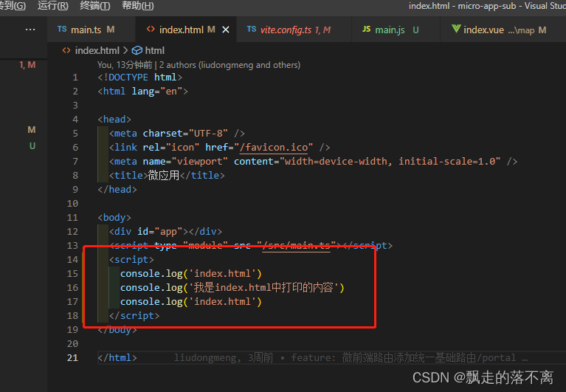Image resolution: width=566 pixels, height=392 pixels.
Task: Open the authors CodeLens blame annotation
Action: pyautogui.click(x=199, y=65)
